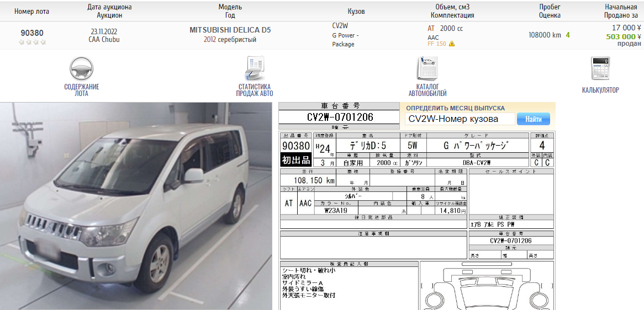
Task: Click the auction date 23.11.2022
Action: (104, 31)
